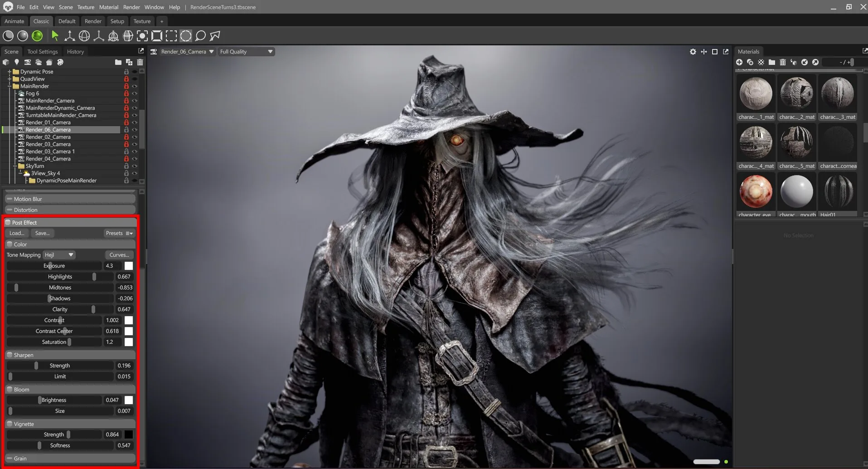Screen dimensions: 868x469
Task: Open the Tone Mapping Hejl dropdown
Action: click(59, 255)
